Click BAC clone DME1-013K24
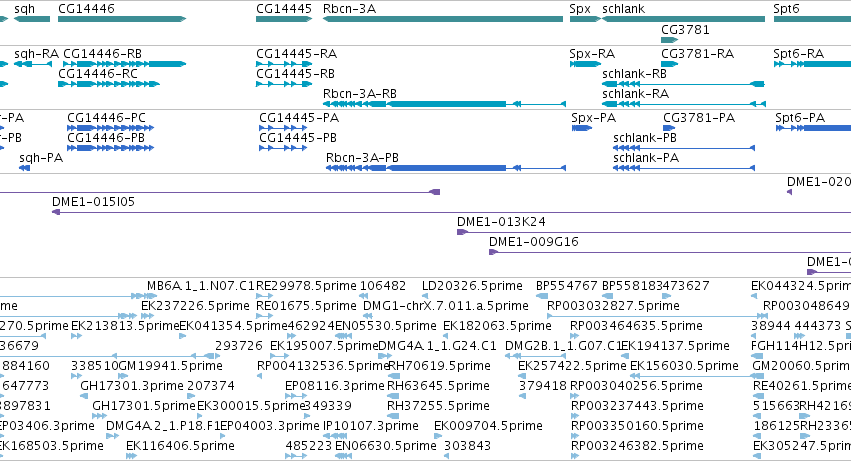Viewport: 851px width, 461px height. pyautogui.click(x=501, y=222)
